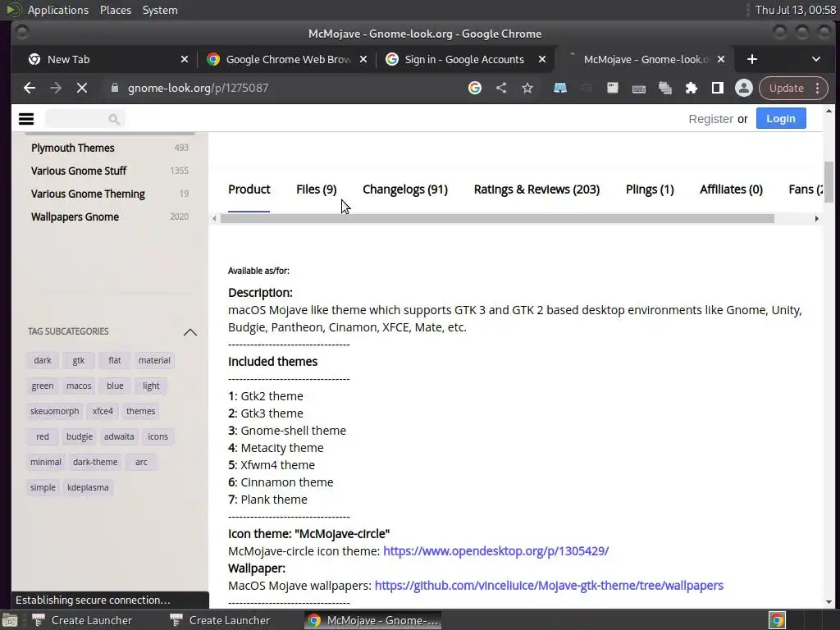Open the Chrome profile avatar

(x=743, y=88)
